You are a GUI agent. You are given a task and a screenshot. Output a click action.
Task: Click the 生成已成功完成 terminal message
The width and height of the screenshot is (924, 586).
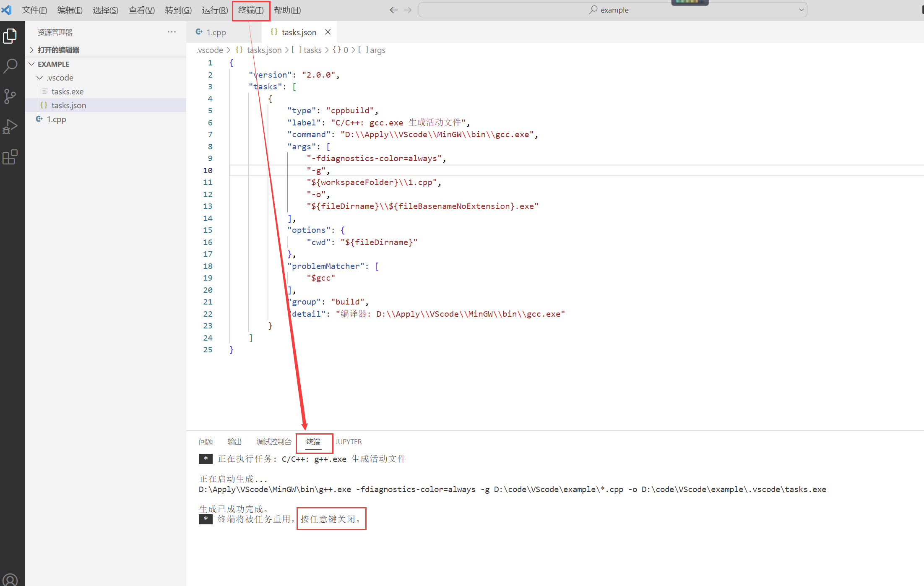tap(234, 509)
